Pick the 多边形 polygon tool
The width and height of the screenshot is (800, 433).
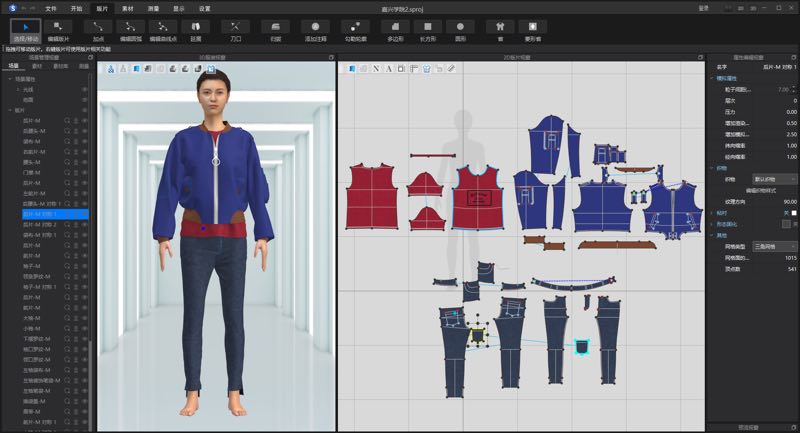[395, 31]
